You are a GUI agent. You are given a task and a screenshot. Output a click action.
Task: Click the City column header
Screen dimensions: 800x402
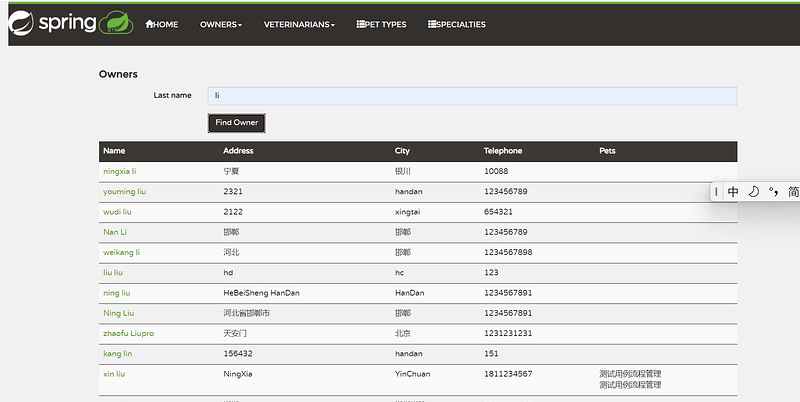point(402,151)
